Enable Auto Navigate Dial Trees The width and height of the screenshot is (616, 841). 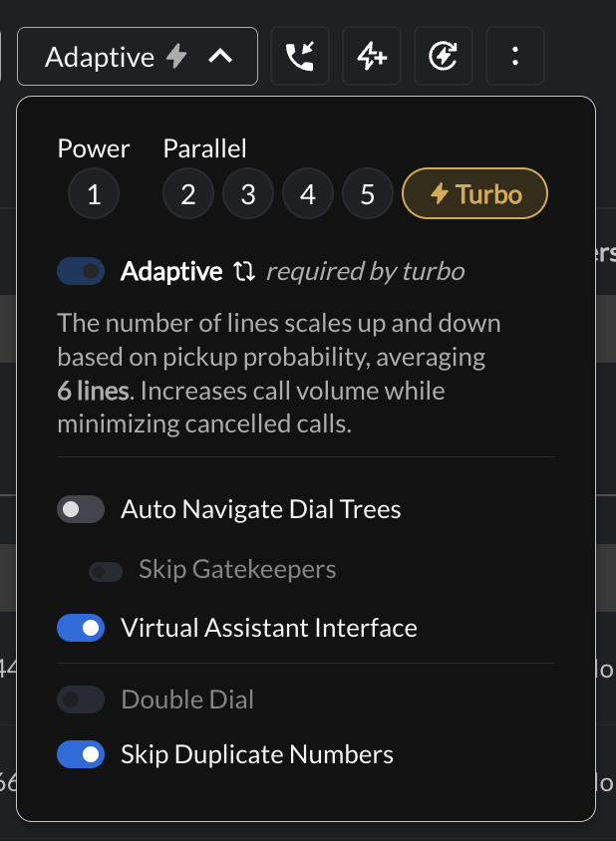click(81, 509)
